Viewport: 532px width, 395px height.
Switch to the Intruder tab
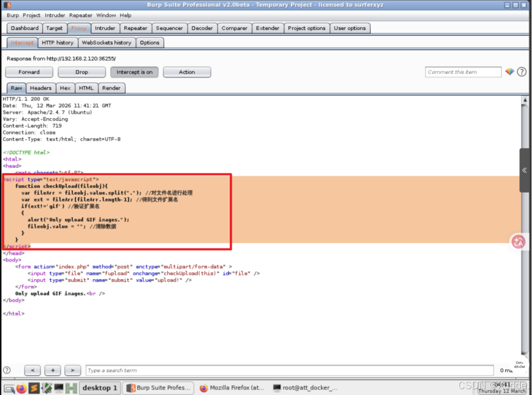pyautogui.click(x=105, y=28)
